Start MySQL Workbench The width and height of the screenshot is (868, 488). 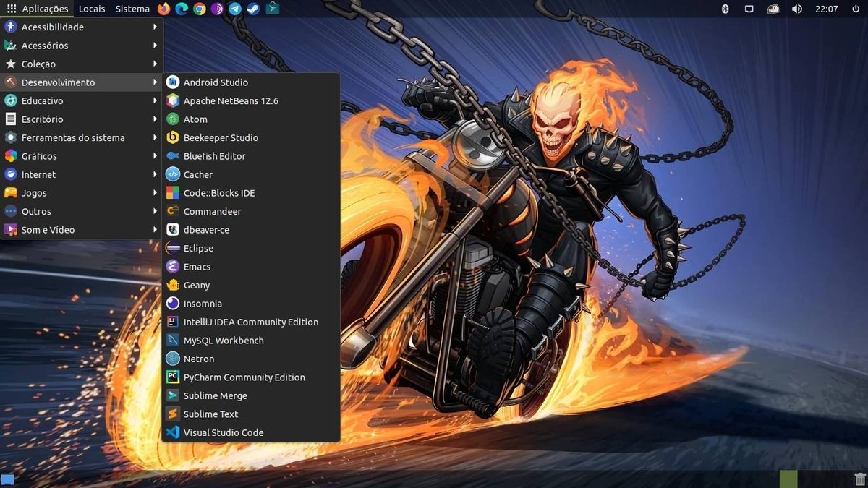coord(250,341)
